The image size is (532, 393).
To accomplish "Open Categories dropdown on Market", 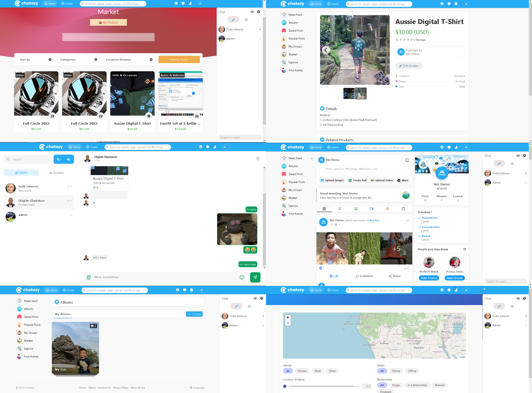I will click(79, 59).
